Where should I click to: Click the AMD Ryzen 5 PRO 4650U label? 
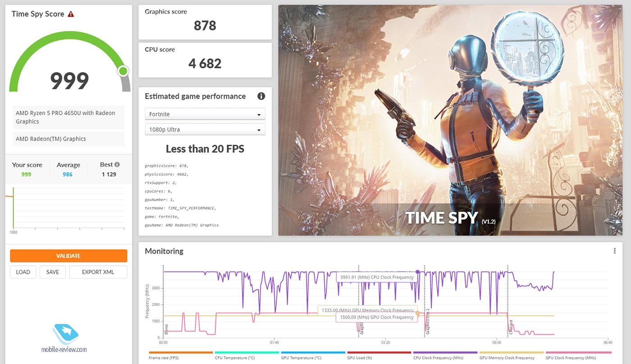coord(68,117)
